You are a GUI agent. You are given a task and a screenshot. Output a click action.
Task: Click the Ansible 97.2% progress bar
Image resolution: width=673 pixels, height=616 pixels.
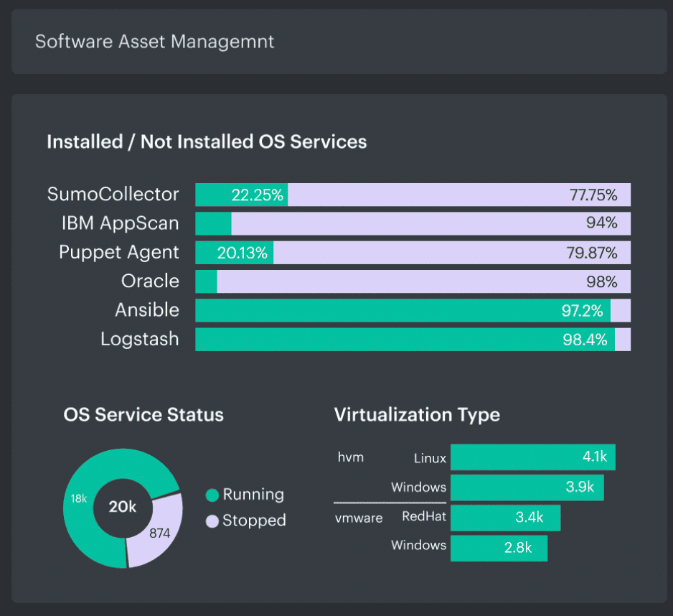pyautogui.click(x=402, y=310)
